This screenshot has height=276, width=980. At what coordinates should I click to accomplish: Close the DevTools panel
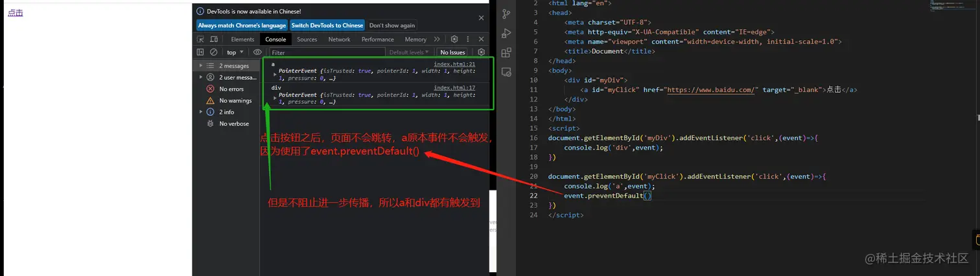pos(481,40)
